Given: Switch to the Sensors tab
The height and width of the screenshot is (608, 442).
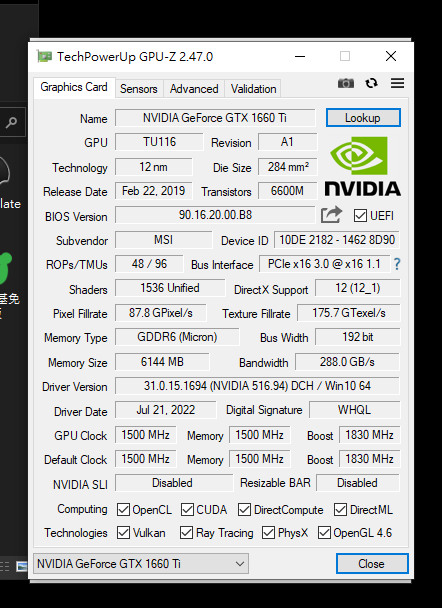Looking at the screenshot, I should coord(139,89).
